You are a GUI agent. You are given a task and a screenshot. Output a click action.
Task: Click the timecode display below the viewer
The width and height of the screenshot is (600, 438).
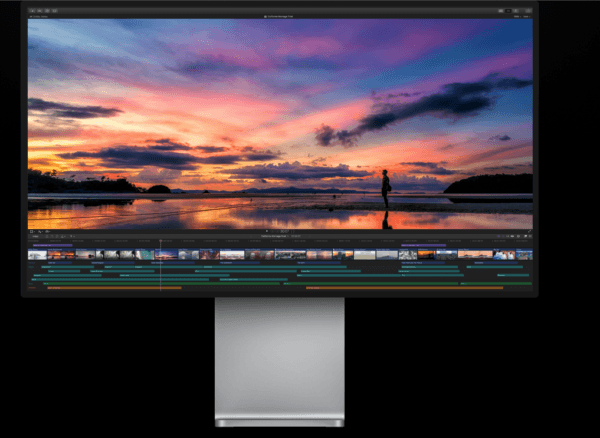point(284,231)
